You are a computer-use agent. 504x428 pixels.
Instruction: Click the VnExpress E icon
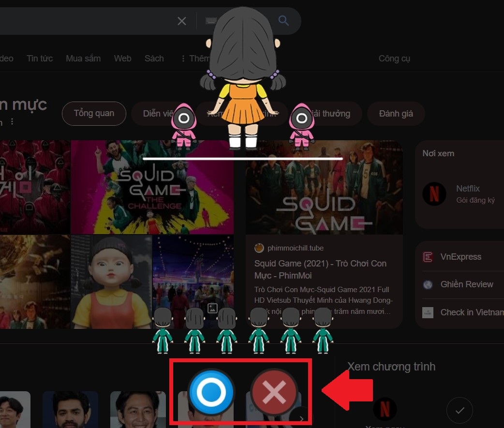[428, 257]
